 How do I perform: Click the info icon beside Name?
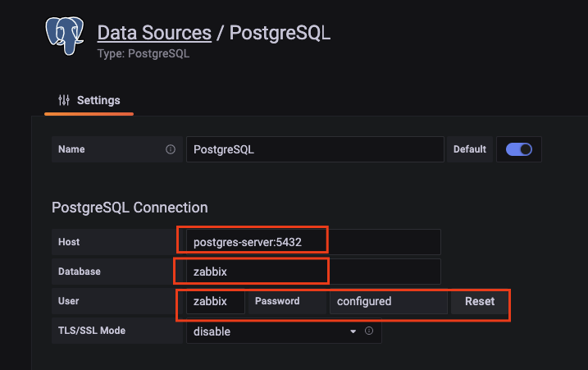(x=171, y=150)
